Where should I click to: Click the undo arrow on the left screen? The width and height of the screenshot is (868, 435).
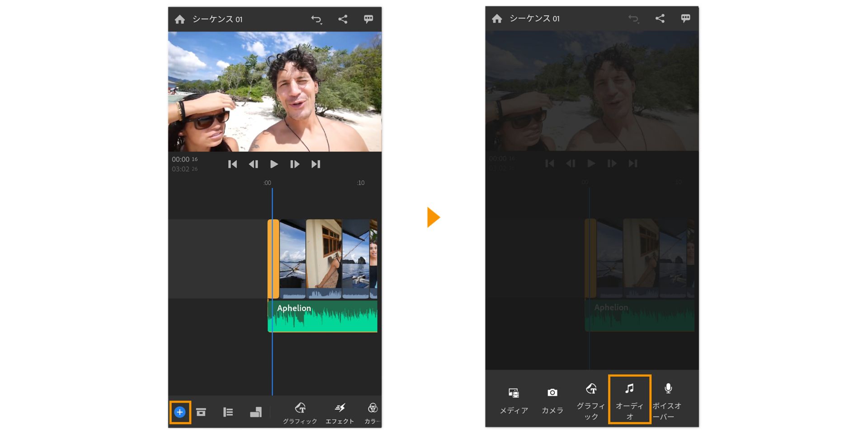click(316, 19)
